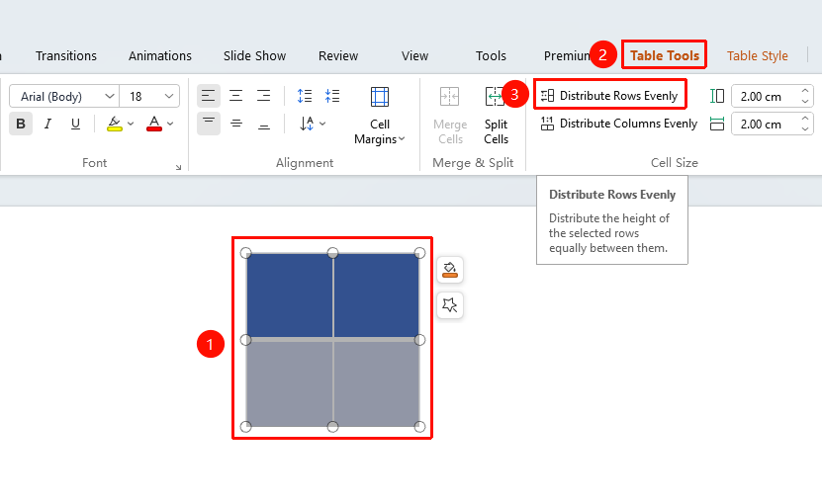Switch to Table Tools tab

pos(664,55)
